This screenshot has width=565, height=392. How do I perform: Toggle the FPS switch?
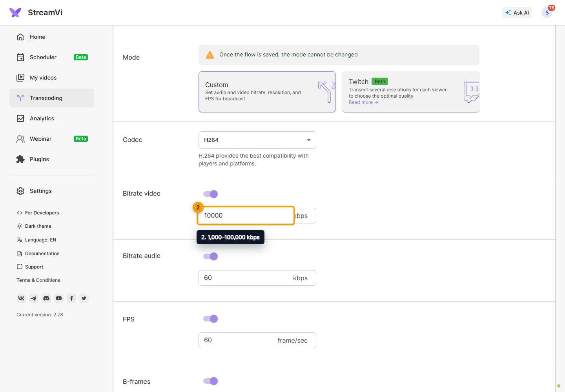[210, 319]
